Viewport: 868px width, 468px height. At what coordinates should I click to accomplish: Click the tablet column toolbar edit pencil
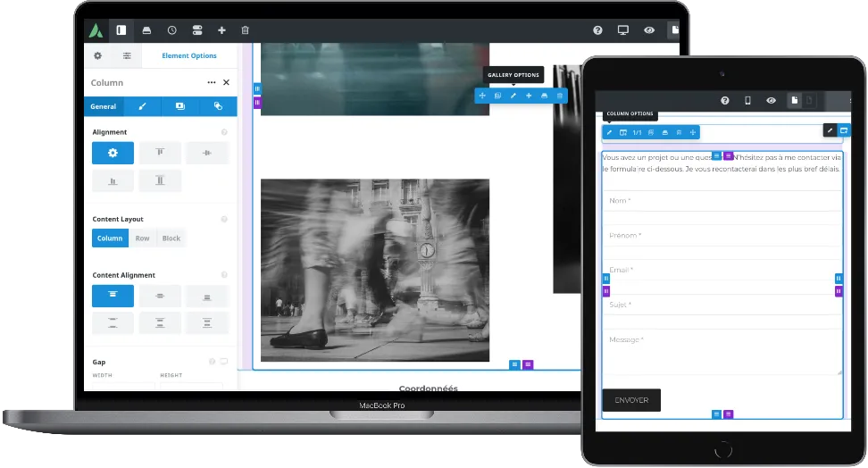[610, 132]
